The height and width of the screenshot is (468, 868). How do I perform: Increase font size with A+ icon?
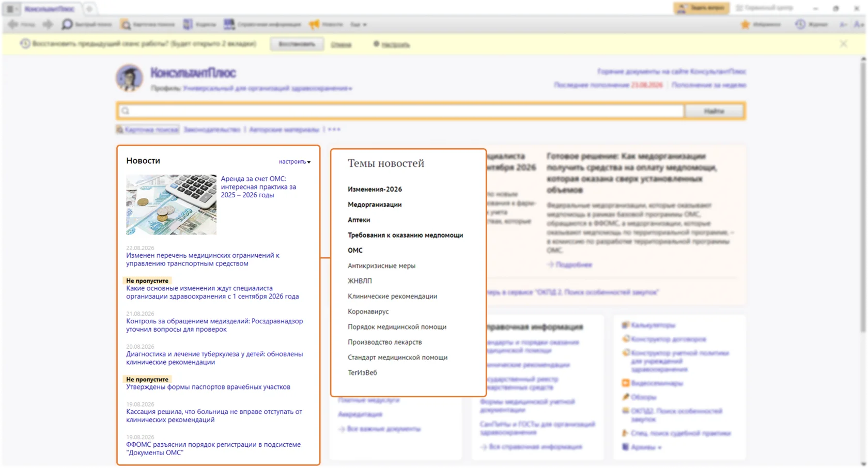point(859,24)
